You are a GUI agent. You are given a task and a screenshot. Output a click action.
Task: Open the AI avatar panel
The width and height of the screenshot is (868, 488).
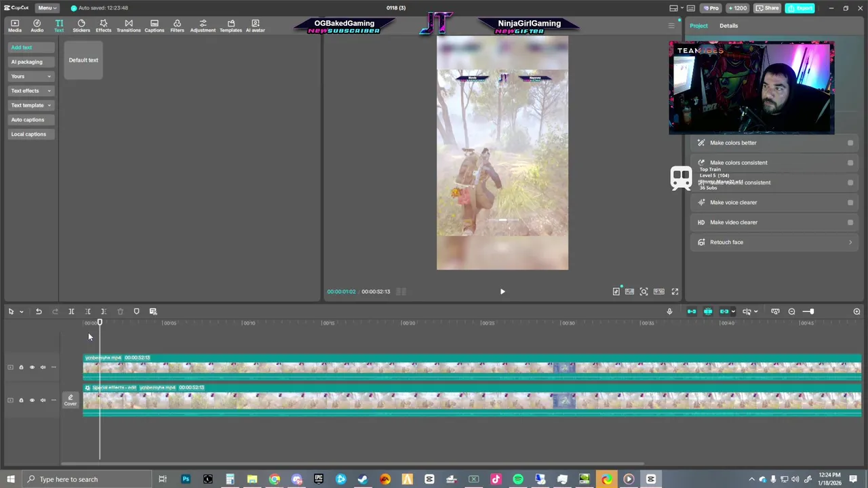point(255,26)
